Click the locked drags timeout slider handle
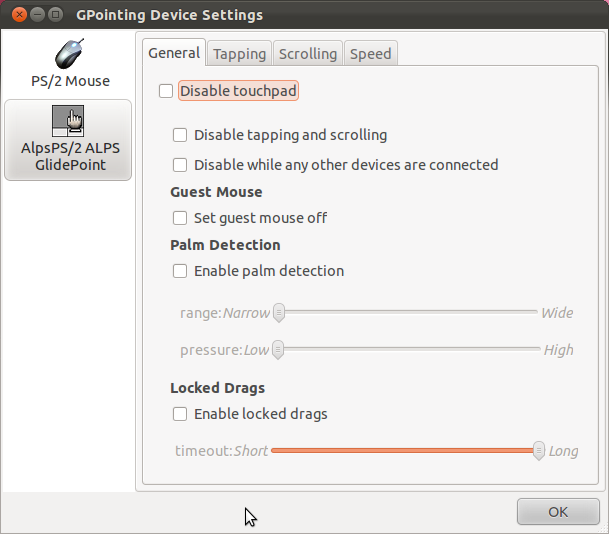Image resolution: width=609 pixels, height=534 pixels. (539, 451)
